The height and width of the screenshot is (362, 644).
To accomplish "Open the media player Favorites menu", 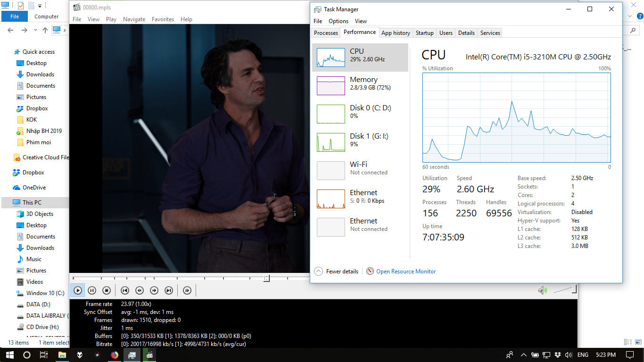I will 163,19.
